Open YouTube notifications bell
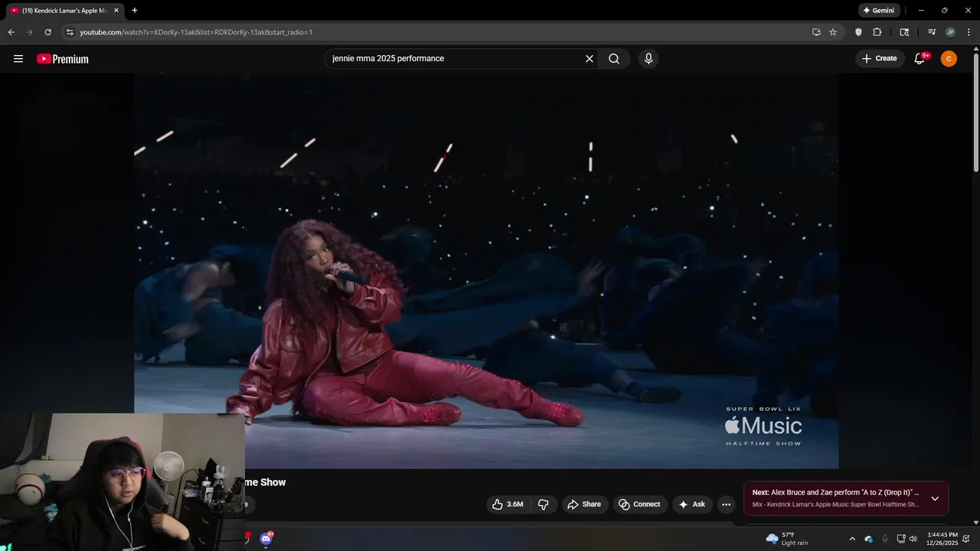The width and height of the screenshot is (980, 551). (920, 59)
